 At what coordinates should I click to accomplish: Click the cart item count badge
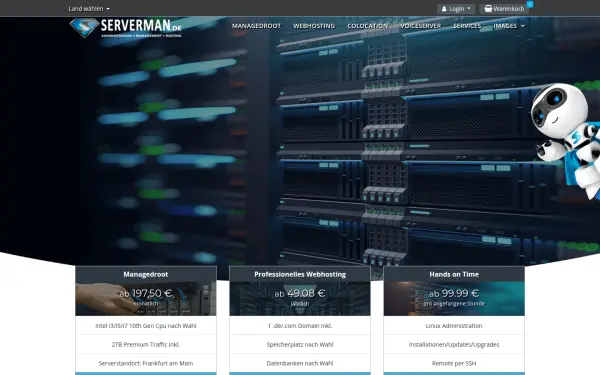click(530, 4)
